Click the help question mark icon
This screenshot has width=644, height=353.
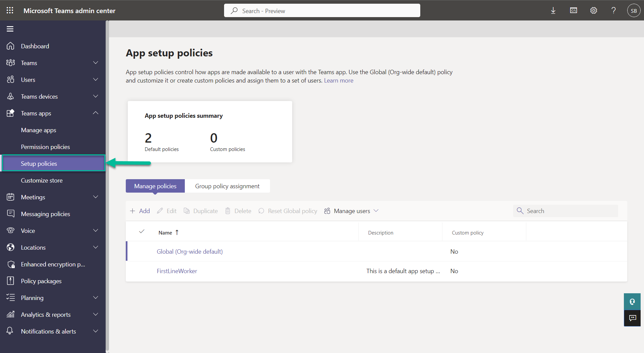click(x=613, y=11)
